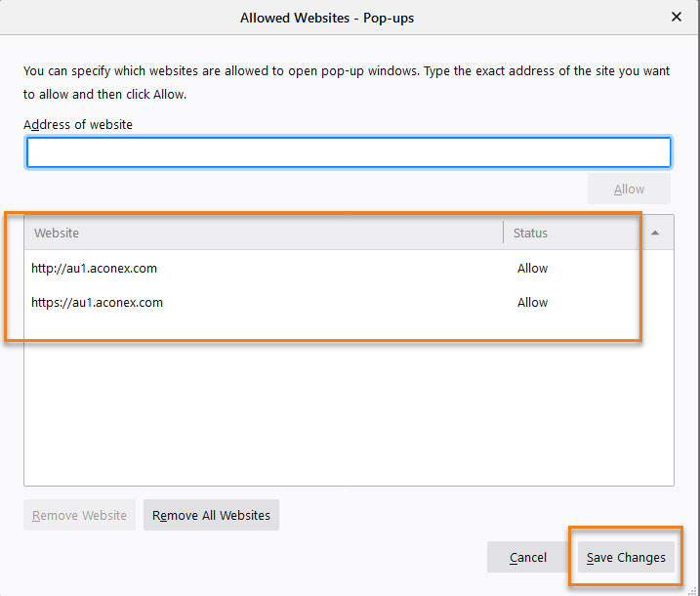Click Remove Website button
Viewport: 700px width, 596px height.
coord(79,515)
